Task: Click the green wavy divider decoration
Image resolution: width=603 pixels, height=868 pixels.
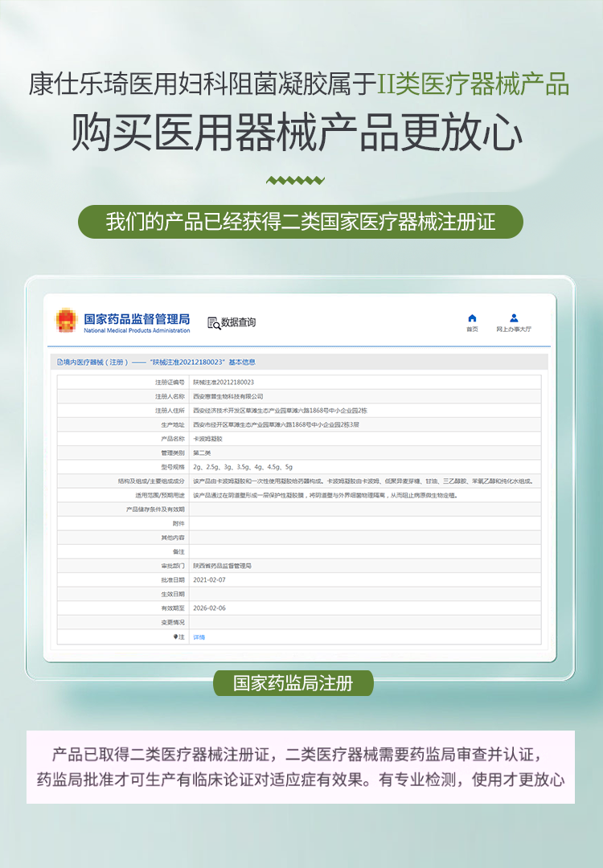Action: pyautogui.click(x=295, y=180)
